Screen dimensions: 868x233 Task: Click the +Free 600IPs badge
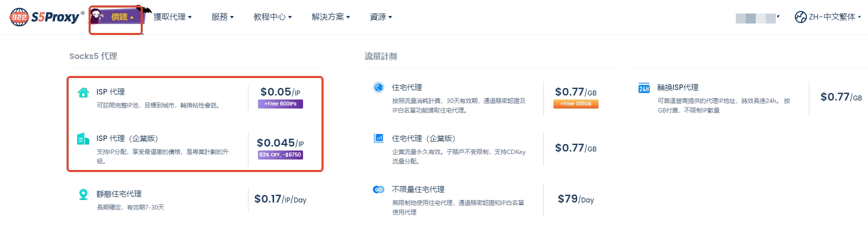[x=280, y=104]
